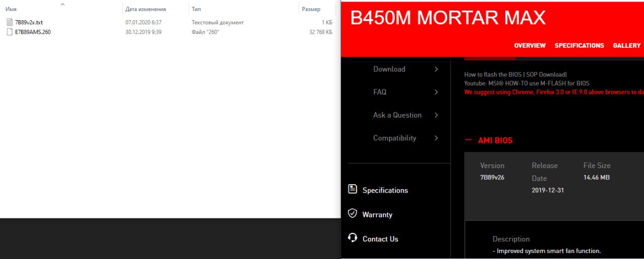Click the Specifications document icon in sidebar
Viewport: 644px width, 259px height.
click(353, 189)
